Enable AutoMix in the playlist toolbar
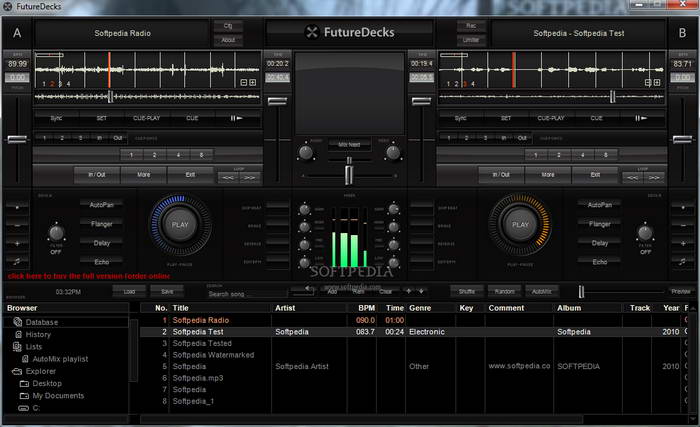 [x=542, y=291]
